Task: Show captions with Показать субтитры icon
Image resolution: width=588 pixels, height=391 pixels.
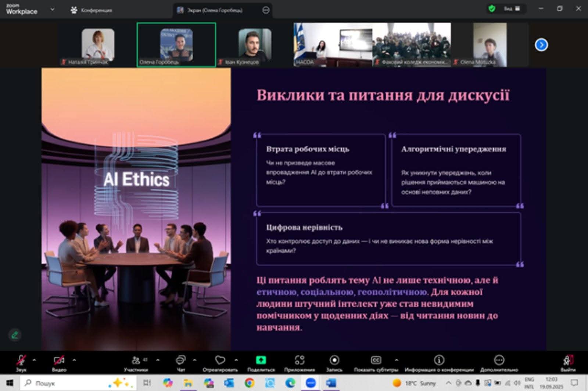Action: click(x=376, y=361)
